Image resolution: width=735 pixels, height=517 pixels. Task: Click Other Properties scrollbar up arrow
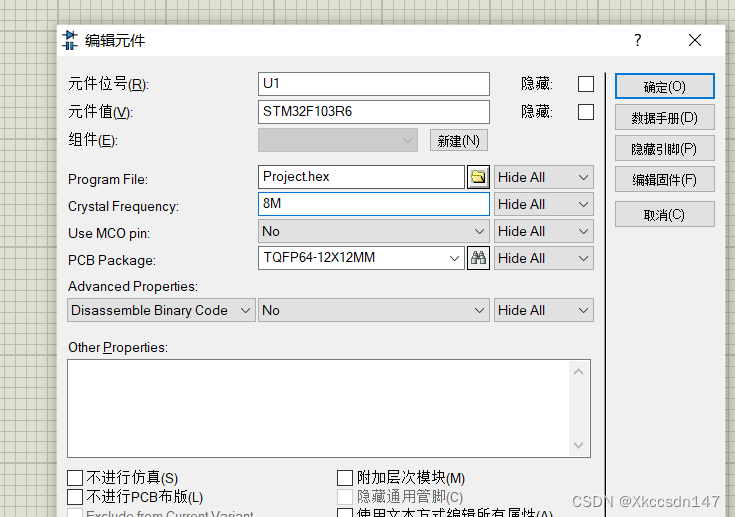coord(578,372)
